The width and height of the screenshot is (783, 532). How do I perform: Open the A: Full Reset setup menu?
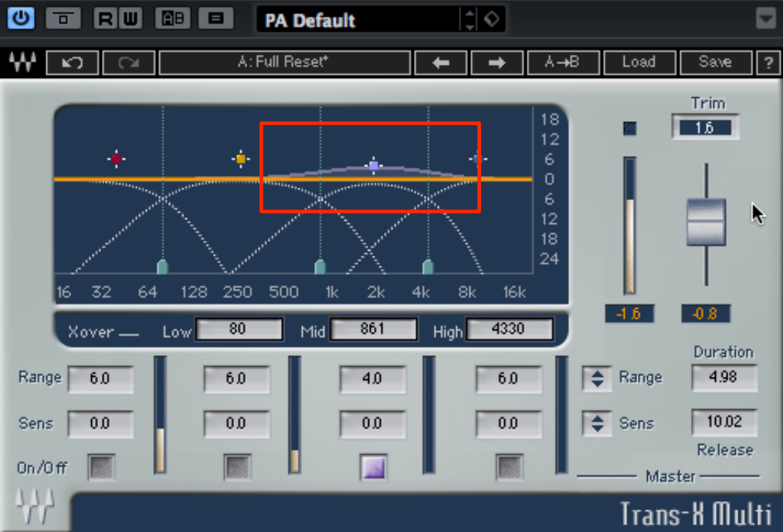[x=284, y=63]
